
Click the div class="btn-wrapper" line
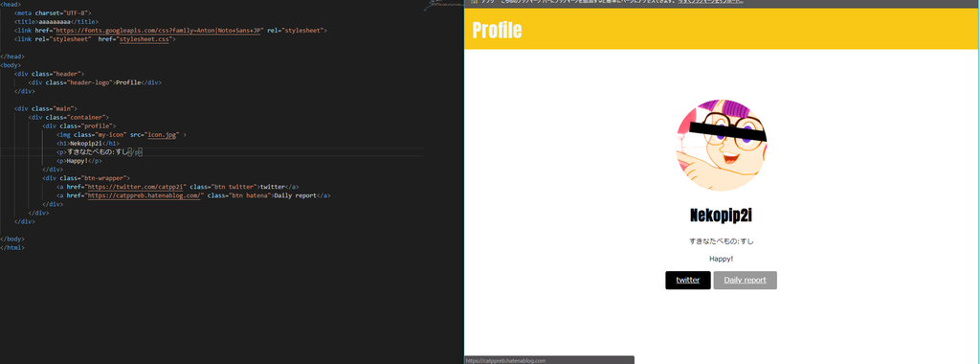click(x=85, y=178)
